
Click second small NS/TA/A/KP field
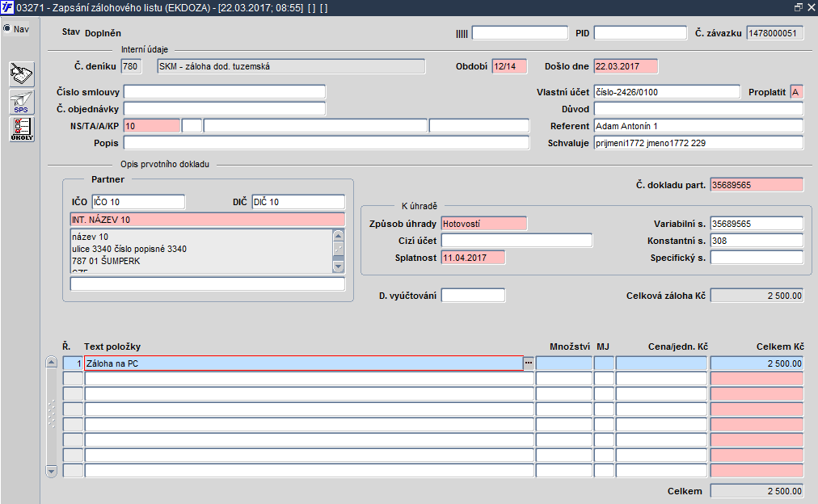click(x=192, y=126)
